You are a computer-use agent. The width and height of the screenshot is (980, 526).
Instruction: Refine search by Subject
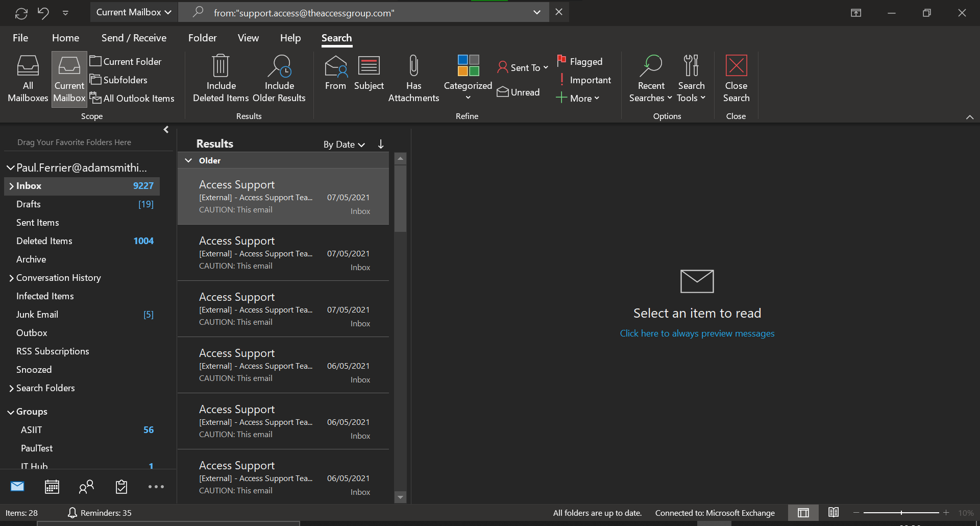(369, 74)
